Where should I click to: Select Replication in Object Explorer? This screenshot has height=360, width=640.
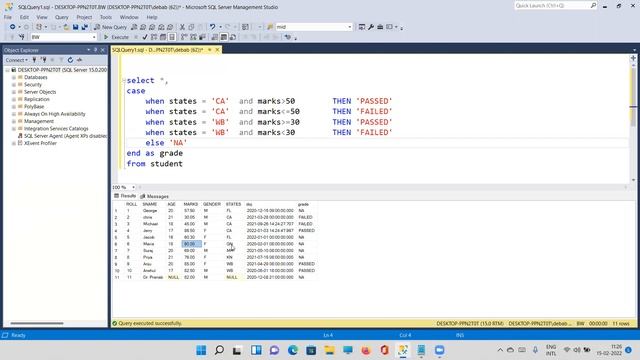(36, 99)
